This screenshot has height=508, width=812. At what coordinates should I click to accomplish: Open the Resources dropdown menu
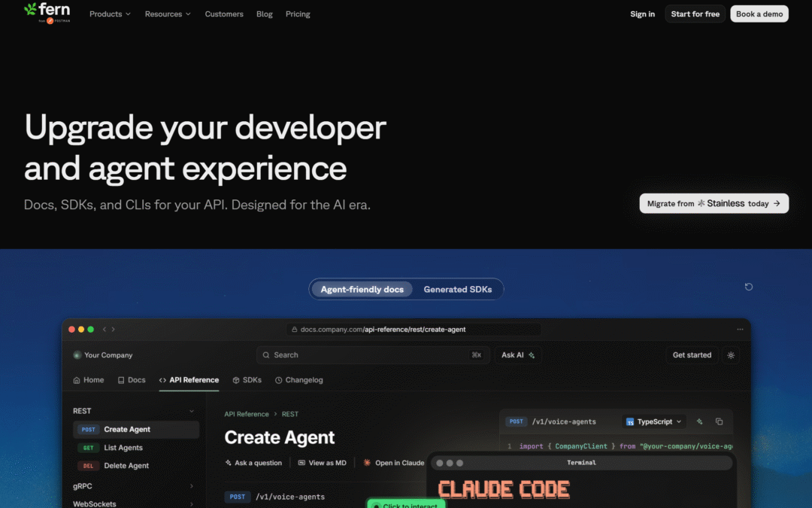(x=168, y=14)
